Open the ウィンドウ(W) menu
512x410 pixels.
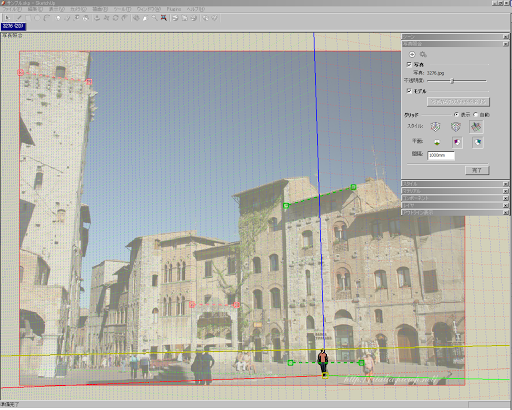tap(149, 9)
